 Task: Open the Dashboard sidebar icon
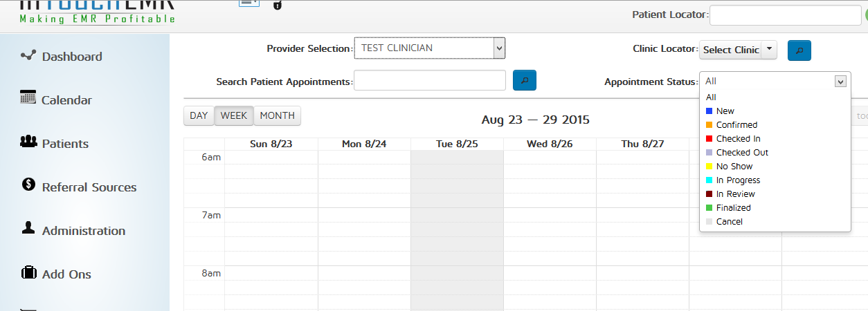[28, 55]
